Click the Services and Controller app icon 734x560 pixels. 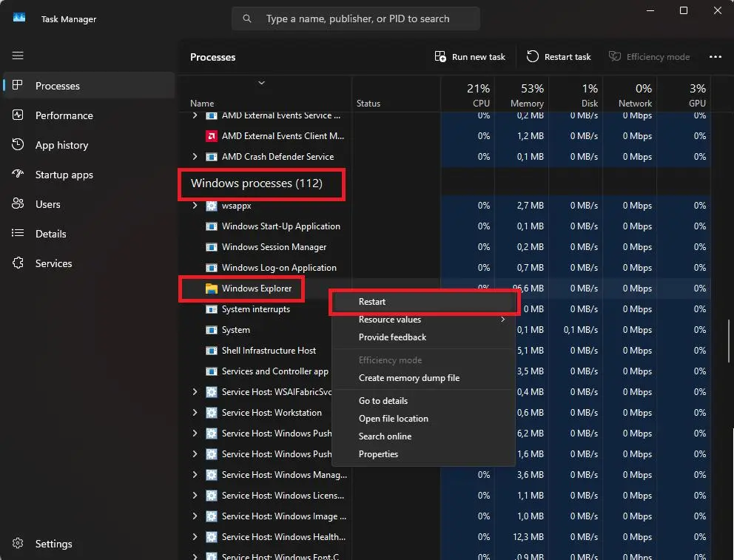click(x=211, y=371)
